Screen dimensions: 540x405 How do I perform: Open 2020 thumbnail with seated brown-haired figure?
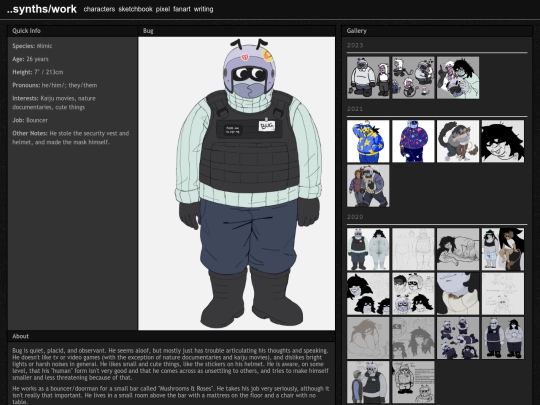click(503, 249)
